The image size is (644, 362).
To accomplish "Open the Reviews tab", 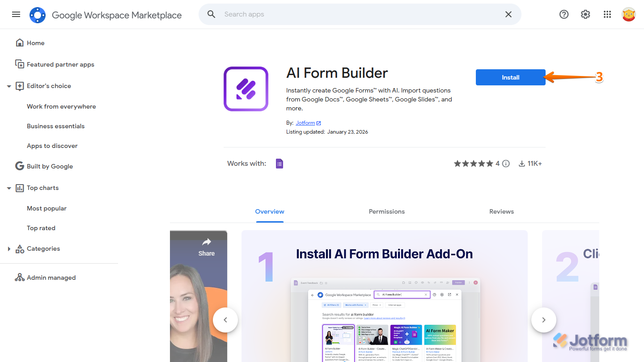I will (501, 211).
